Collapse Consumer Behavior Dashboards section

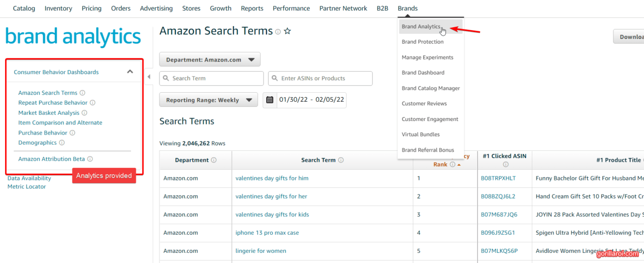point(130,72)
